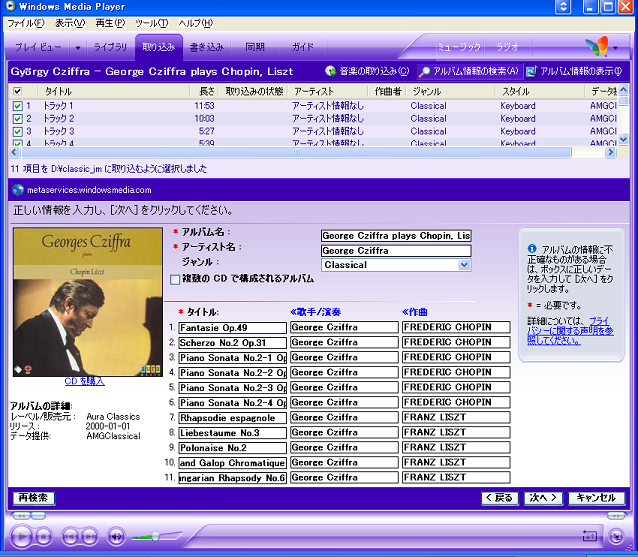Toggle the select-all tracks header checkbox
Image resolution: width=638 pixels, height=557 pixels.
point(17,91)
